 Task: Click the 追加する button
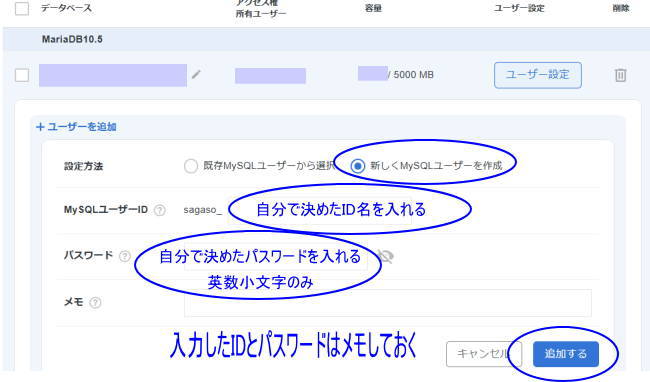click(566, 354)
